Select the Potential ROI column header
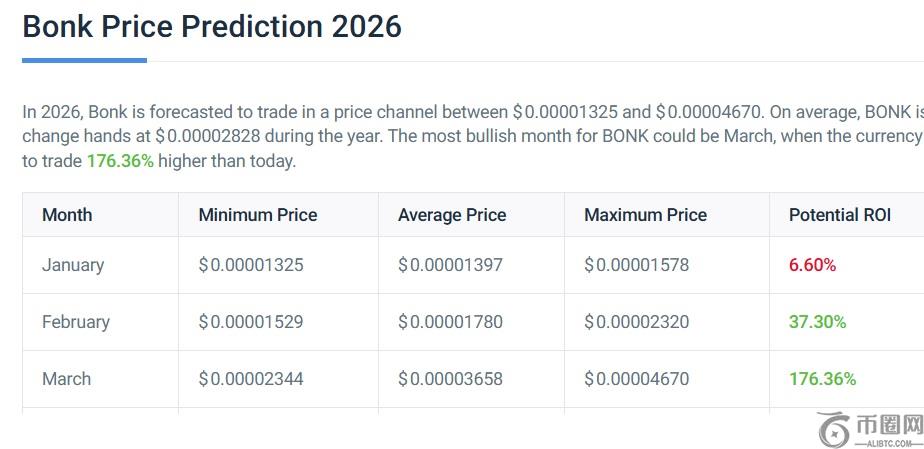 pyautogui.click(x=840, y=215)
